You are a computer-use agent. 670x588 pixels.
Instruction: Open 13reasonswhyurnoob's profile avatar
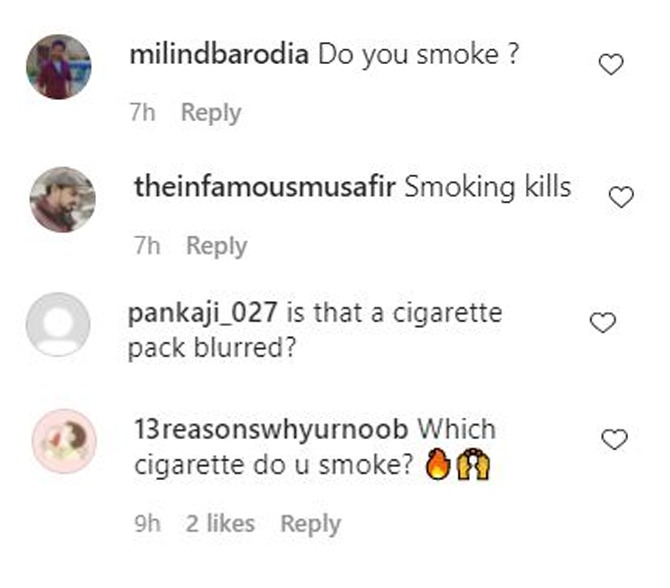[x=65, y=441]
